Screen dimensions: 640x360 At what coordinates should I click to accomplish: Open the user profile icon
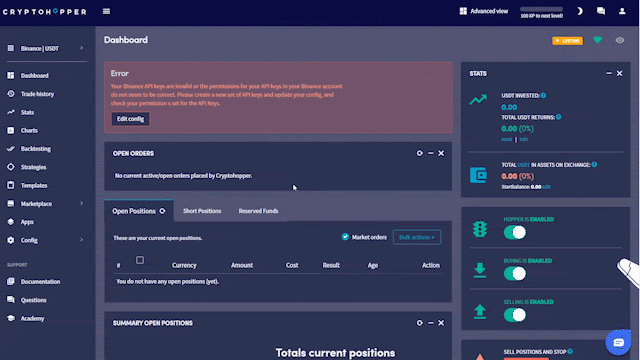click(x=622, y=11)
